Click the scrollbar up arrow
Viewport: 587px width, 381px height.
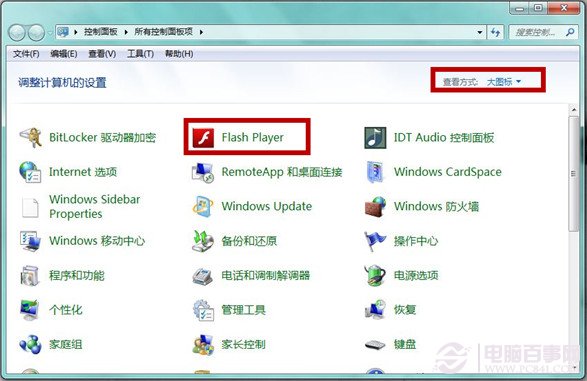(573, 110)
